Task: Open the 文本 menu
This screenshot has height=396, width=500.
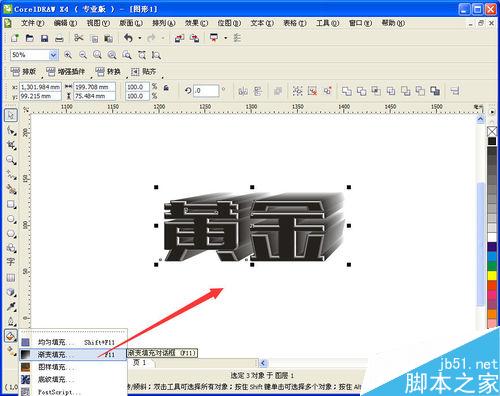Action: 262,23
